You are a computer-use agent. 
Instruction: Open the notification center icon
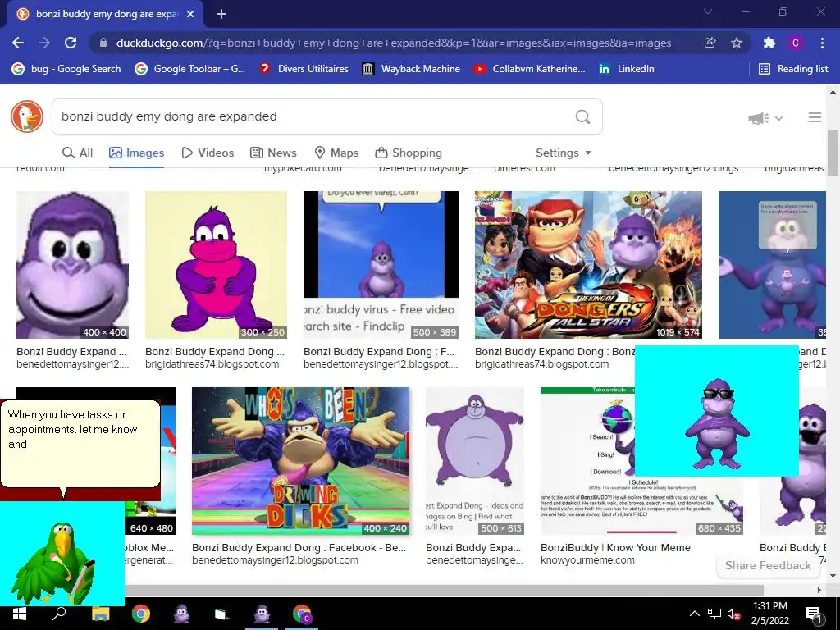point(814,615)
